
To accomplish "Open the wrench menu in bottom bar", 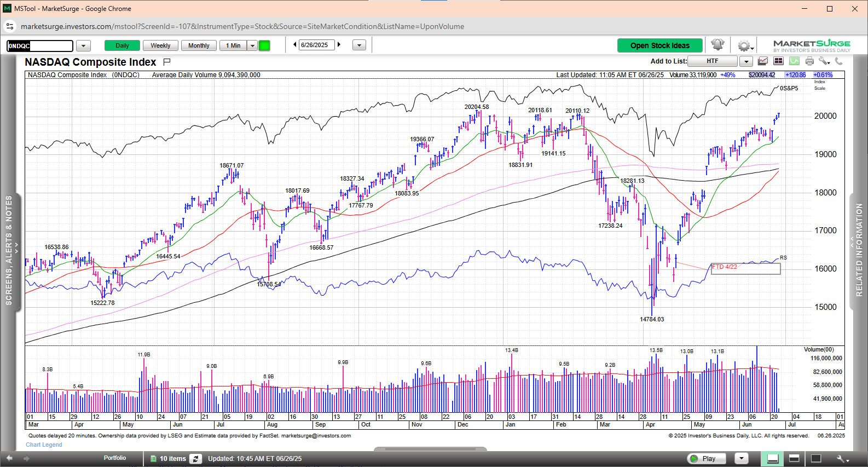I will tap(843, 459).
